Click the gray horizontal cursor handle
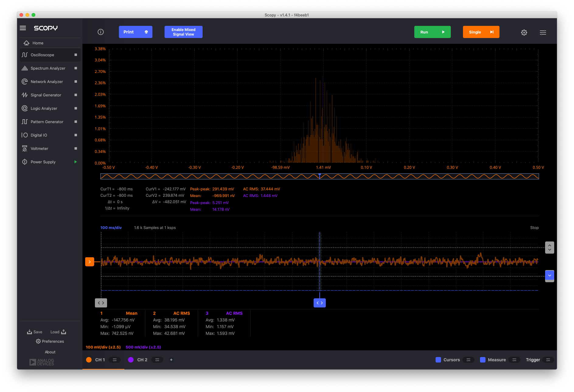Screen dimensions: 574x392 pos(101,303)
